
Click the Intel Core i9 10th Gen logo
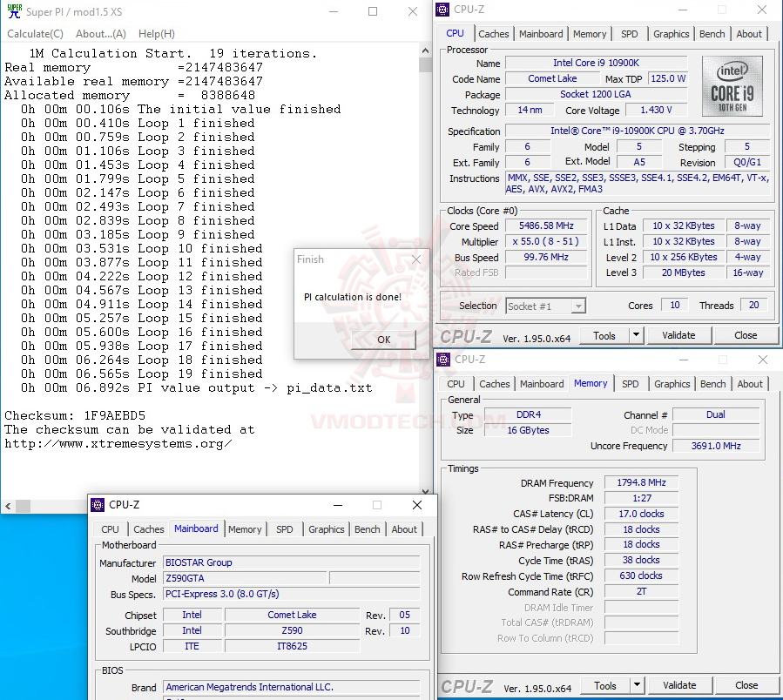[732, 86]
